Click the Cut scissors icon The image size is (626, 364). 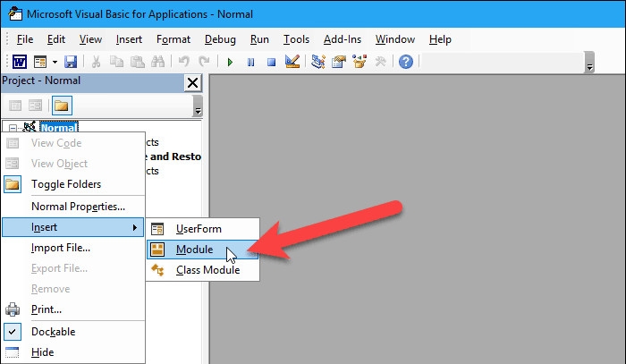click(96, 62)
